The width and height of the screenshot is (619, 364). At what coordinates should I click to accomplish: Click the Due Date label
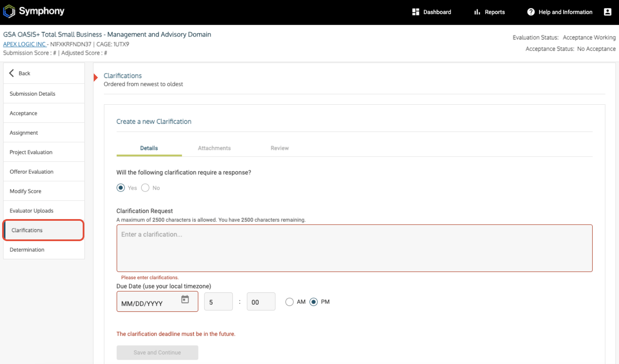pos(164,286)
